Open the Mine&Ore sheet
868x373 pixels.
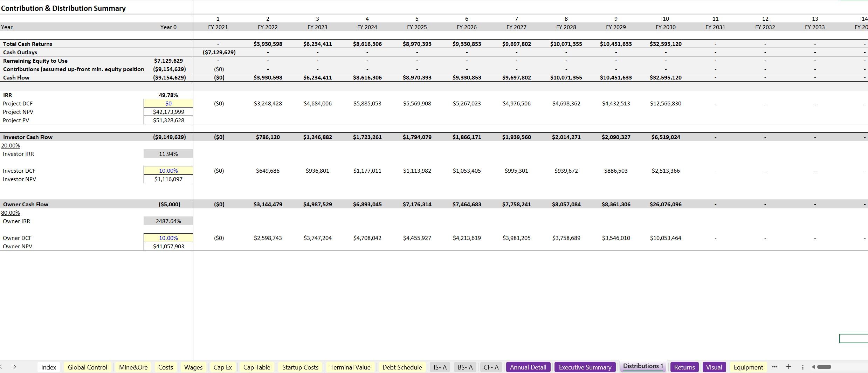(133, 367)
